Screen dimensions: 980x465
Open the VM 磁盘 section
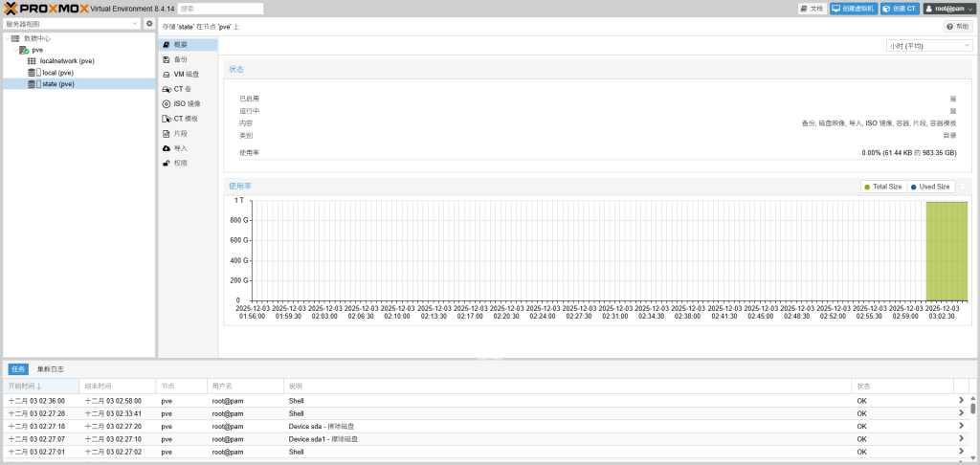186,74
